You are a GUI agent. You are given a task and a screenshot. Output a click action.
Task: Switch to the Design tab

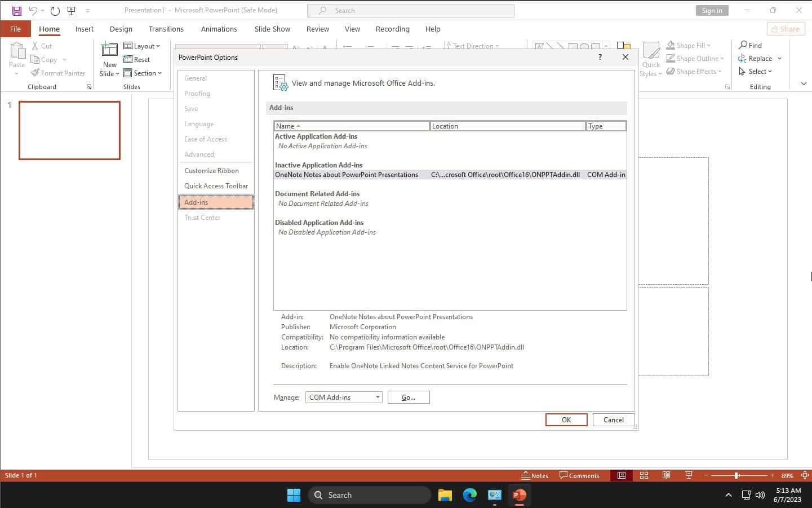pos(121,29)
